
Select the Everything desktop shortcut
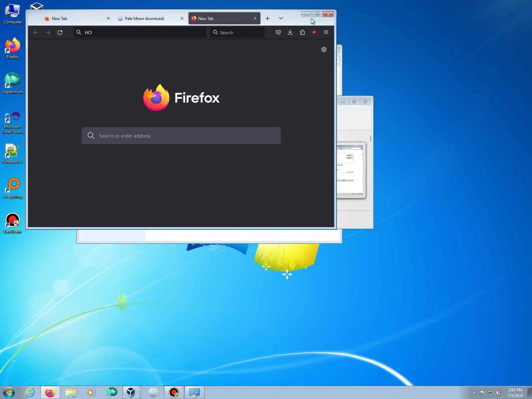pos(13,188)
